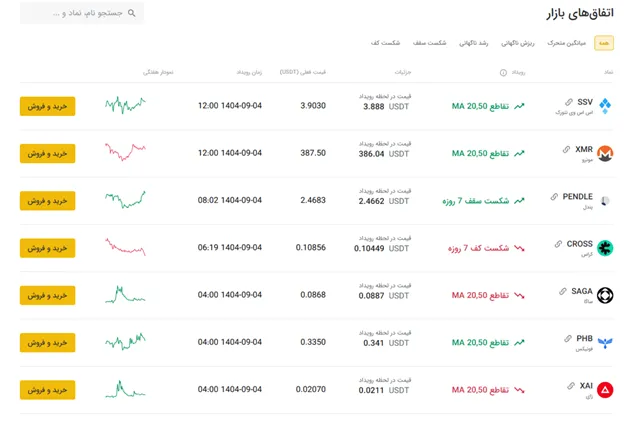Click current price 0.02070
The height and width of the screenshot is (421, 624).
[x=310, y=389]
